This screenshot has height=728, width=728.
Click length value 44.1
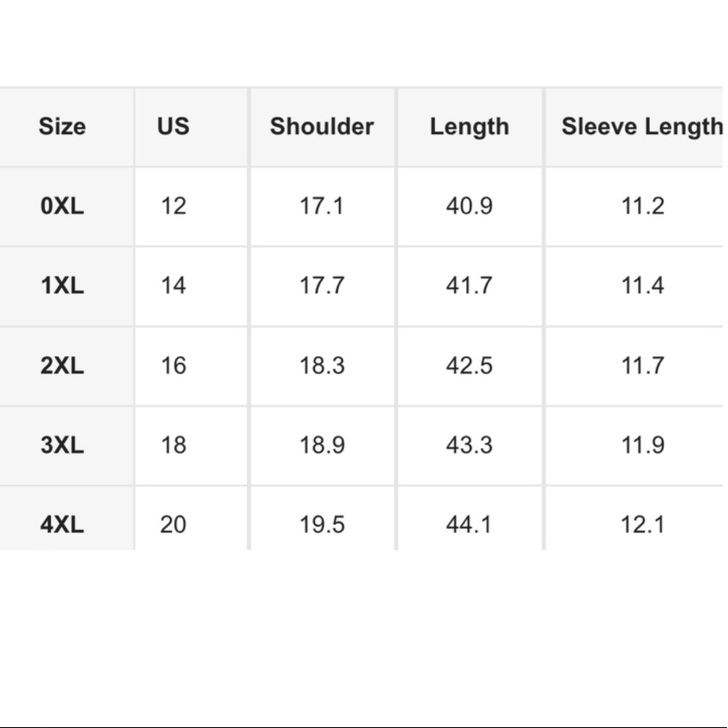(x=469, y=525)
